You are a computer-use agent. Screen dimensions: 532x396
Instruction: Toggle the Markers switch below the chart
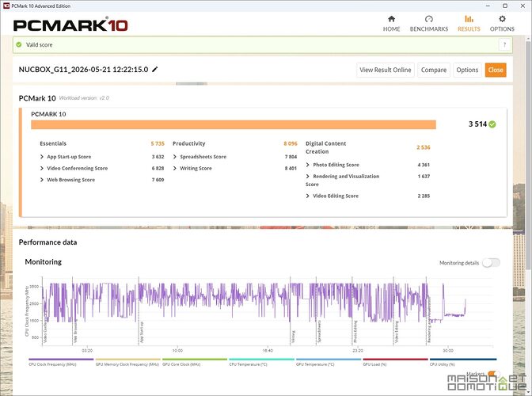492,374
